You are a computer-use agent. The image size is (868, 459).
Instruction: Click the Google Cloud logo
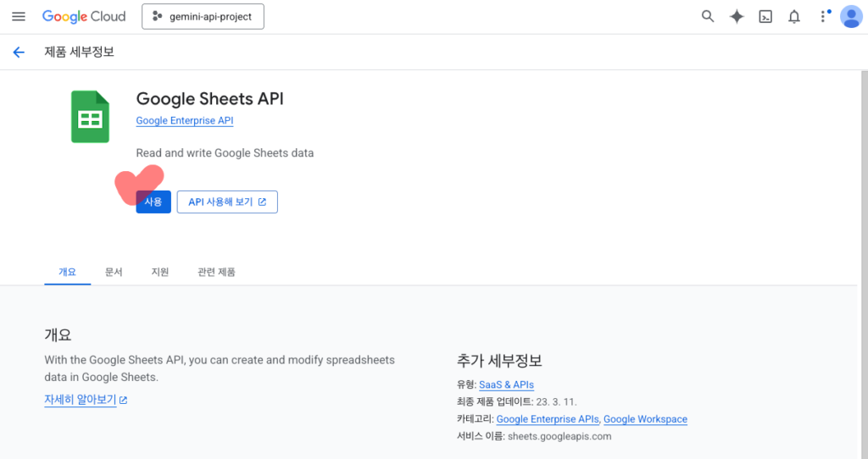click(84, 17)
